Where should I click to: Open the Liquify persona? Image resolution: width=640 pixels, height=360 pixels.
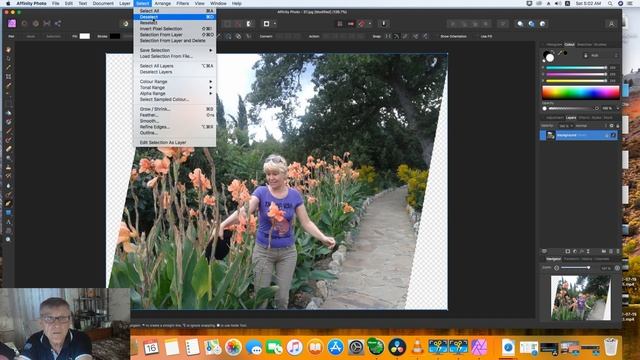(x=24, y=24)
